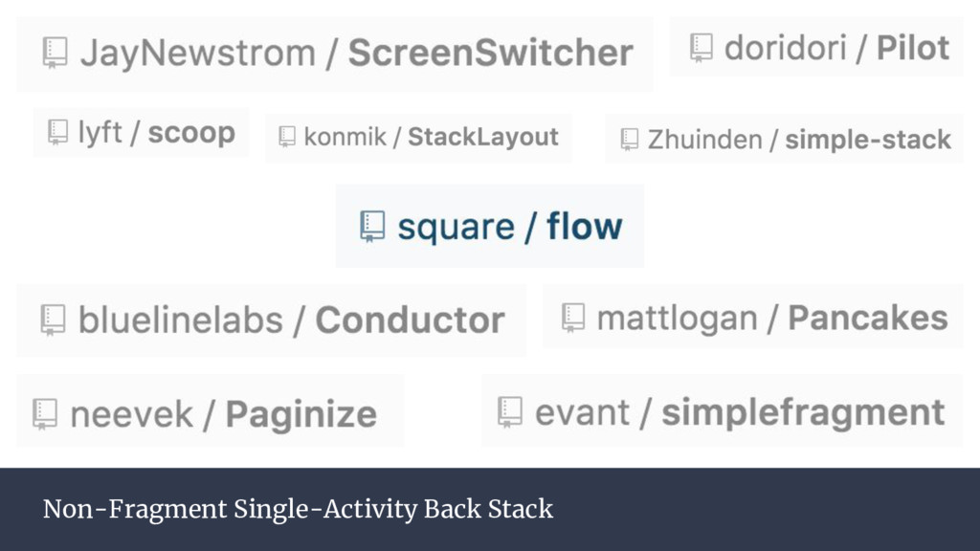The image size is (980, 551).
Task: Click the Non-Fragment Single-Activity Back Stack caption
Action: tap(299, 509)
